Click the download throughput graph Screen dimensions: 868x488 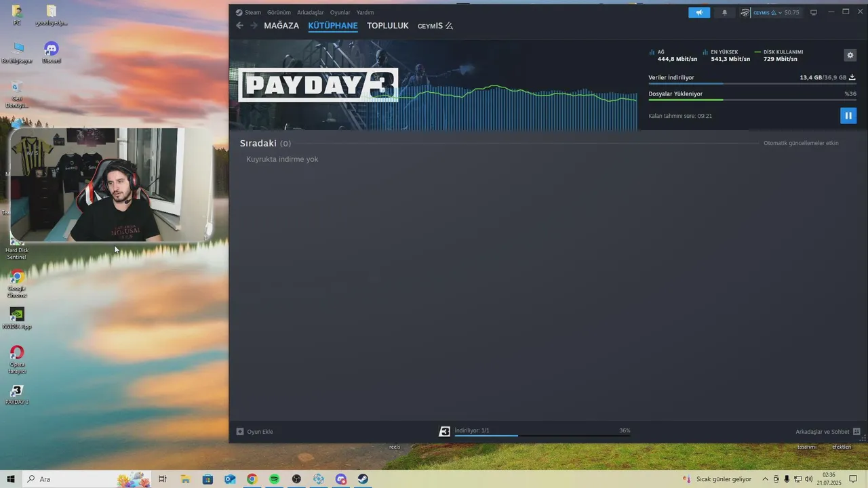pyautogui.click(x=518, y=107)
